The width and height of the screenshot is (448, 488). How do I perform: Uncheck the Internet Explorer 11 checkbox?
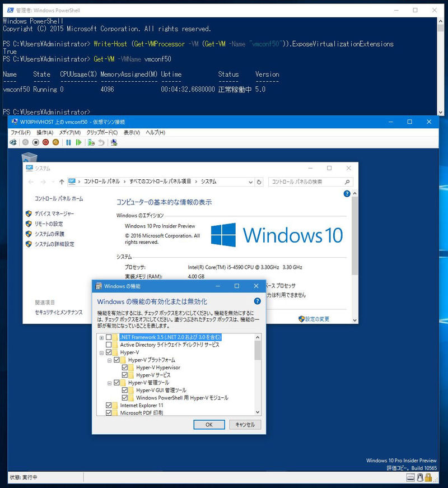(x=109, y=405)
